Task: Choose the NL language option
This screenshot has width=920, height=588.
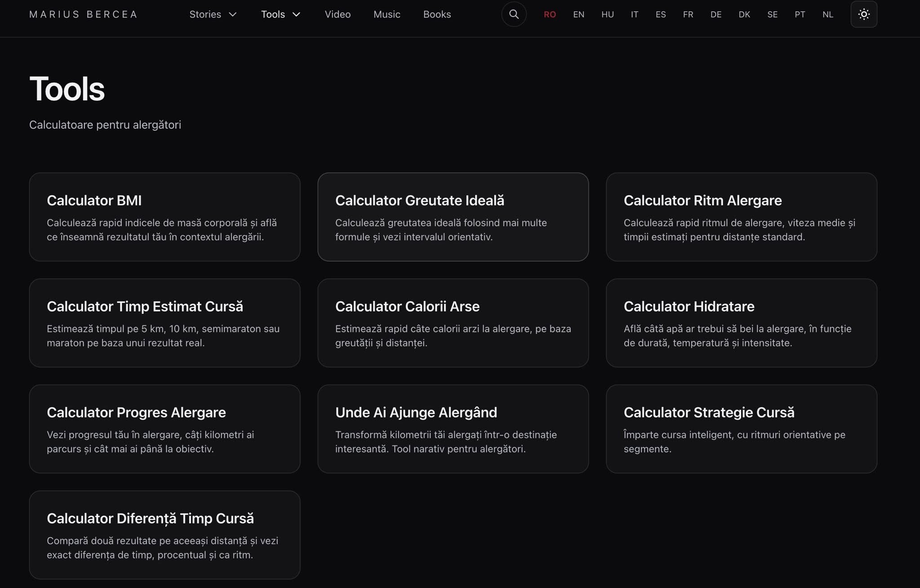Action: (x=827, y=14)
